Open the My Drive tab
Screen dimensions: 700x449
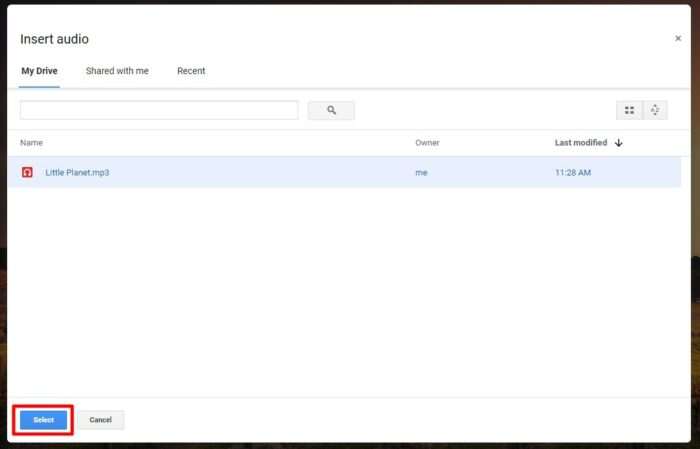pyautogui.click(x=39, y=71)
